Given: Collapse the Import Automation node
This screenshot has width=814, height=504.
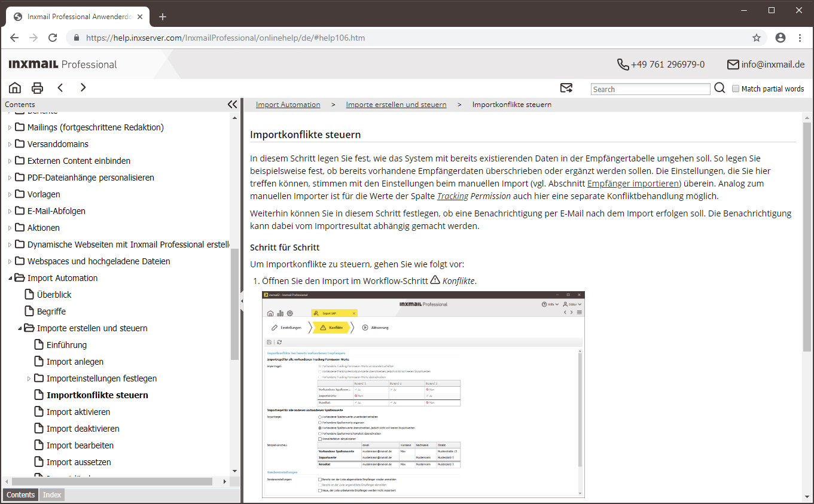Looking at the screenshot, I should tap(10, 278).
